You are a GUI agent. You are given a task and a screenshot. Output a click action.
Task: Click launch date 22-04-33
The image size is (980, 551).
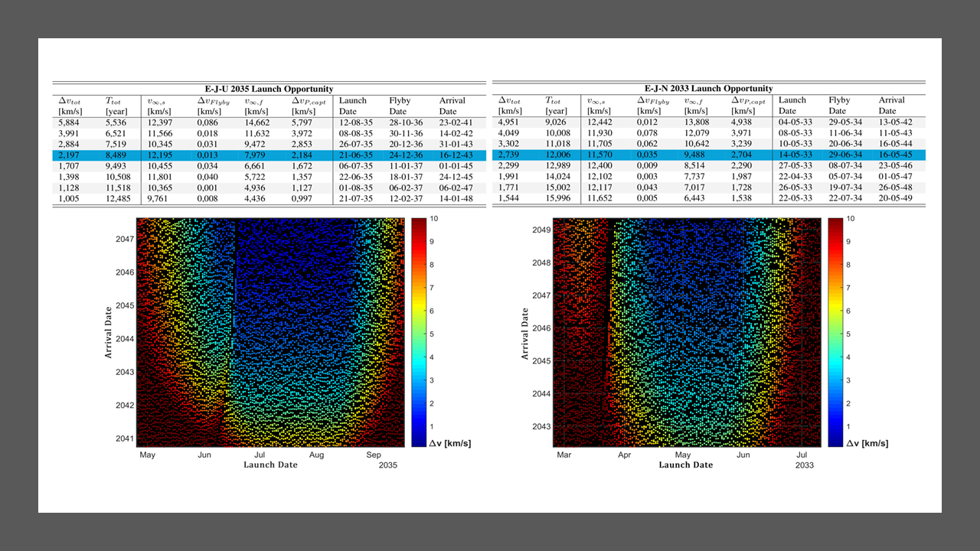pos(796,177)
